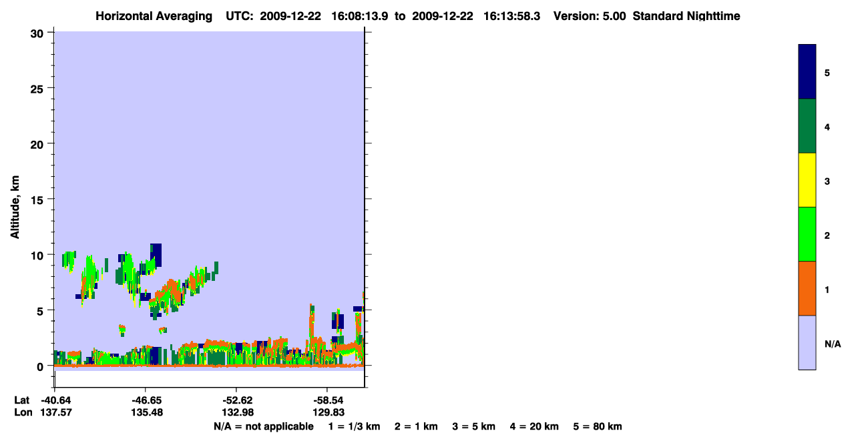Click the latitude value -52.62

click(x=236, y=400)
